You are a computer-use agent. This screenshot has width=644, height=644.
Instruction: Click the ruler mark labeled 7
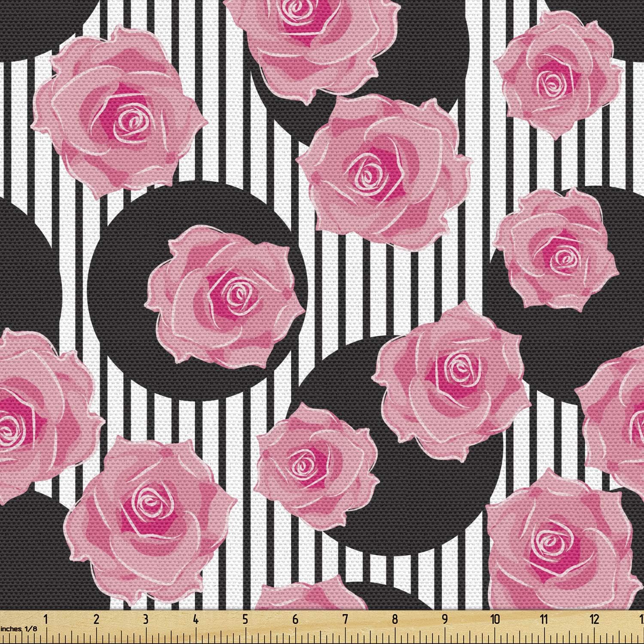pos(345,619)
